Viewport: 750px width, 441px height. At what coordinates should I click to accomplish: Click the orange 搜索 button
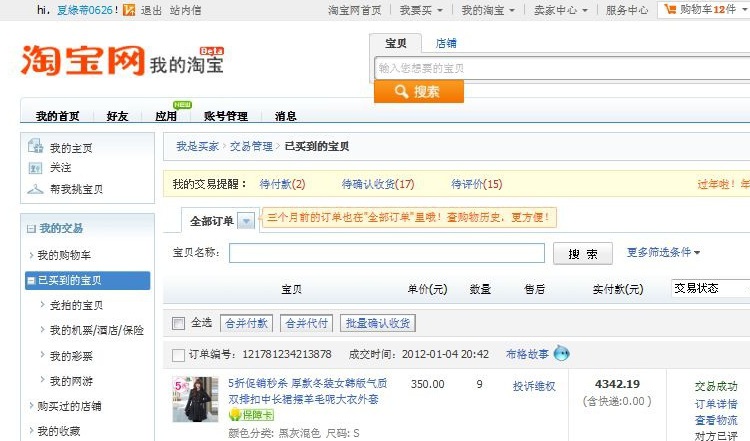(x=419, y=91)
